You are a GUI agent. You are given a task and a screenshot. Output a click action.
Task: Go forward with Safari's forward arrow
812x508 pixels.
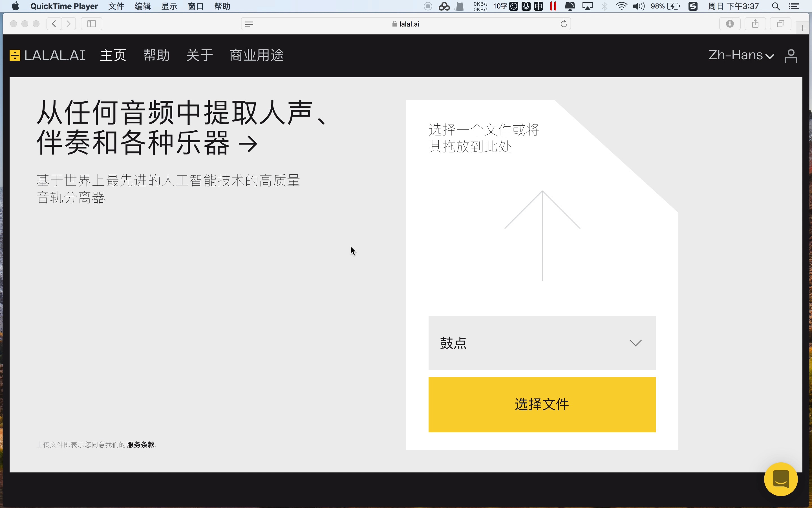click(69, 23)
